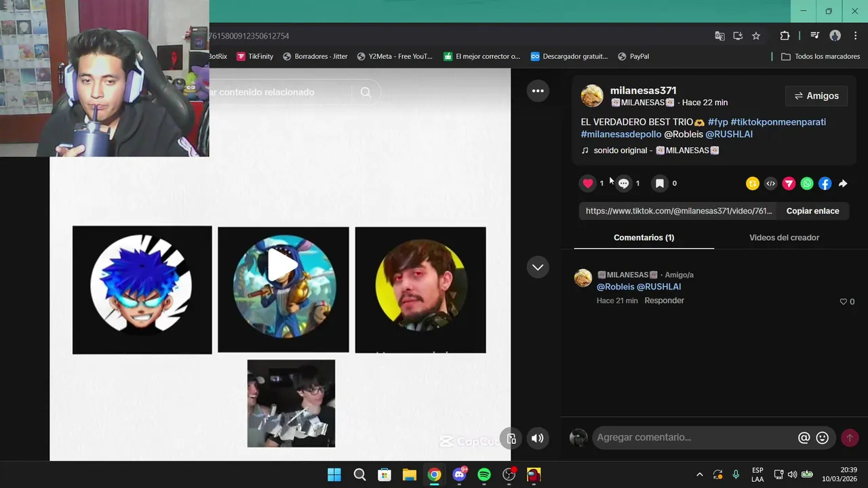Click the Copiar enlace button
This screenshot has width=868, height=488.
point(812,211)
